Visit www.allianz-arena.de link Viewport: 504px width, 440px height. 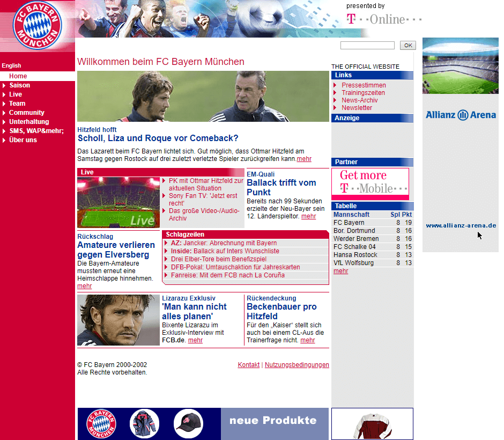pyautogui.click(x=461, y=225)
